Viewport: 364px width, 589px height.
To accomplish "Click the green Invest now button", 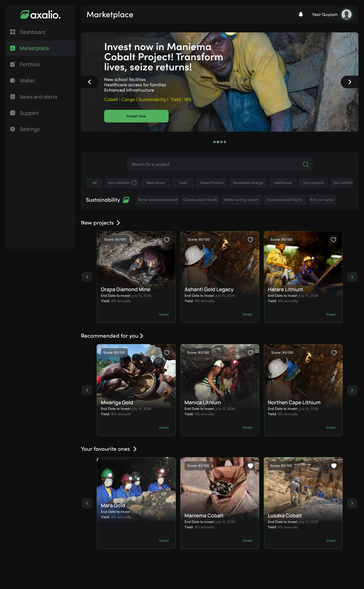I will coord(136,116).
